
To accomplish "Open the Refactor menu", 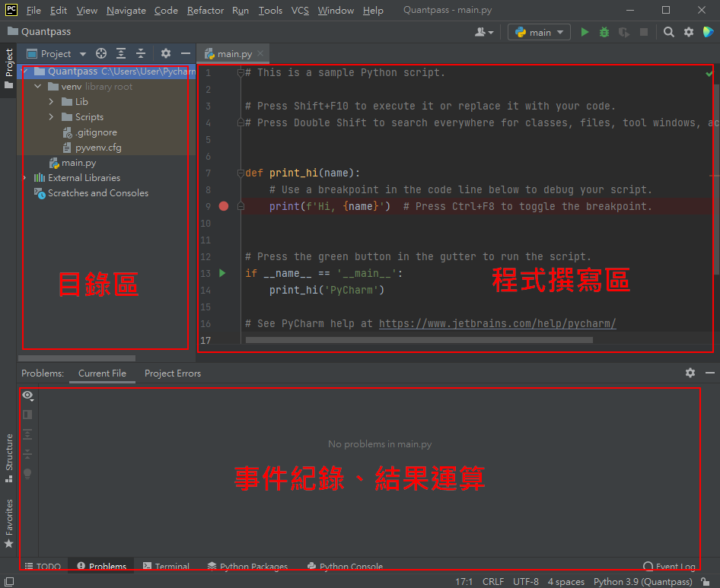I will tap(205, 10).
